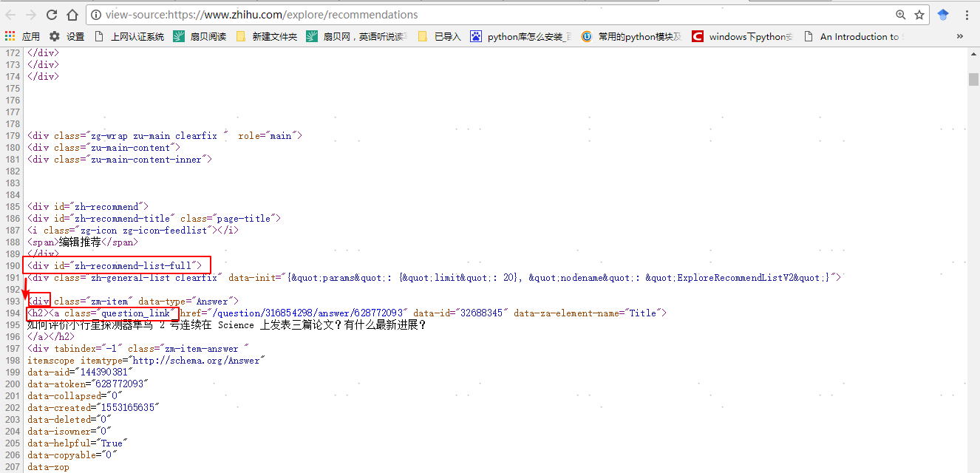
Task: Go to the home page icon
Action: 72,14
